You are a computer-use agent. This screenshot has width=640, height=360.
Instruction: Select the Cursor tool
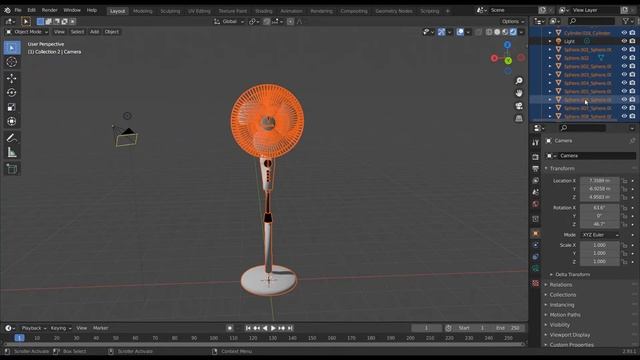(12, 62)
